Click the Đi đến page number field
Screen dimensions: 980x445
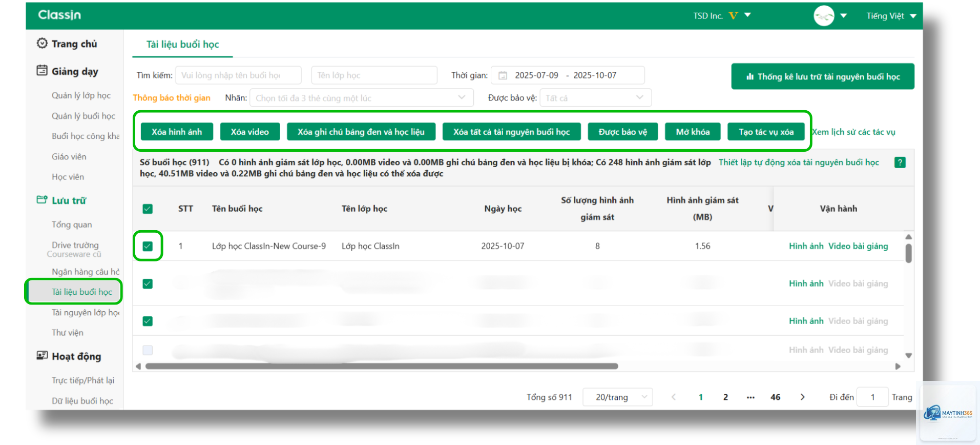(872, 397)
